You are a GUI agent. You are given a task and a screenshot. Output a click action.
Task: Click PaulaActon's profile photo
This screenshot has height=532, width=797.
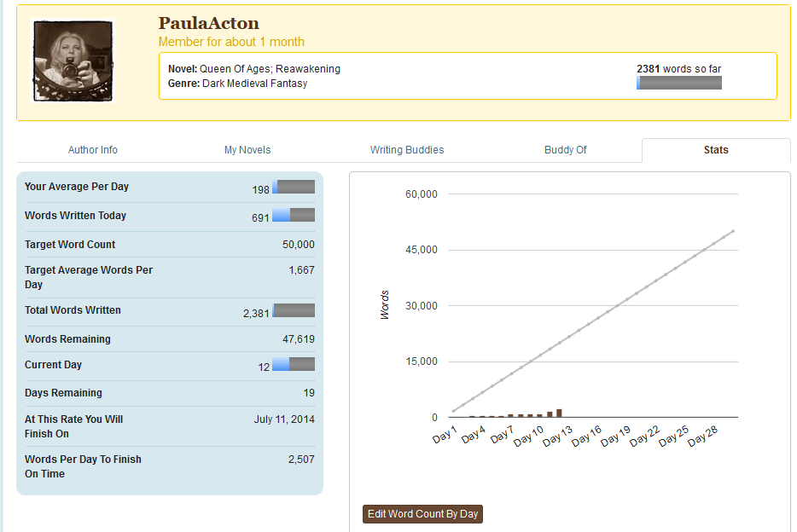pos(73,60)
